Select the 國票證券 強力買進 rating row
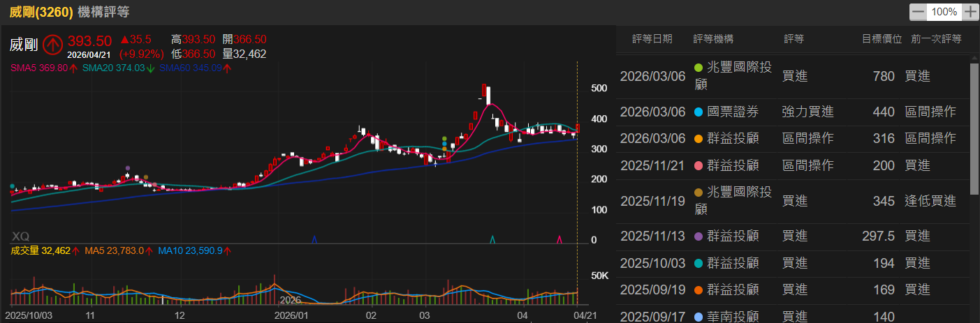This screenshot has width=980, height=323. pos(789,112)
